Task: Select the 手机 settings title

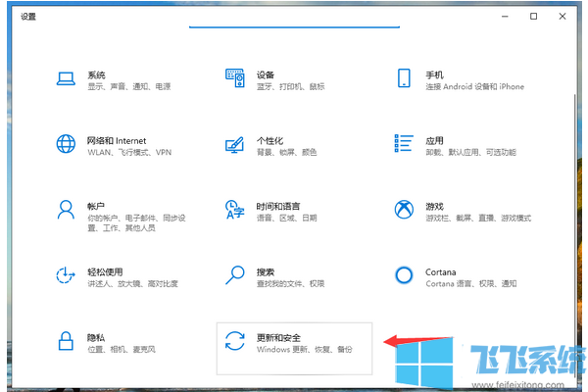Action: pos(434,75)
